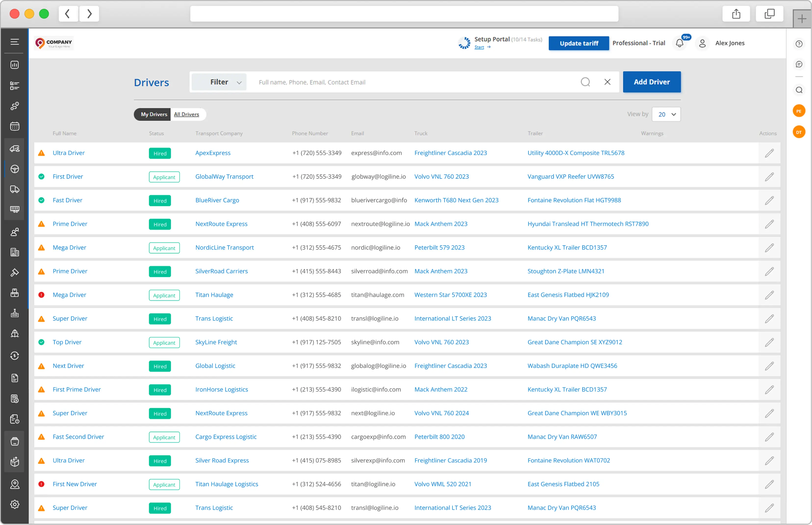Image resolution: width=812 pixels, height=525 pixels.
Task: Open the notifications bell
Action: point(680,43)
